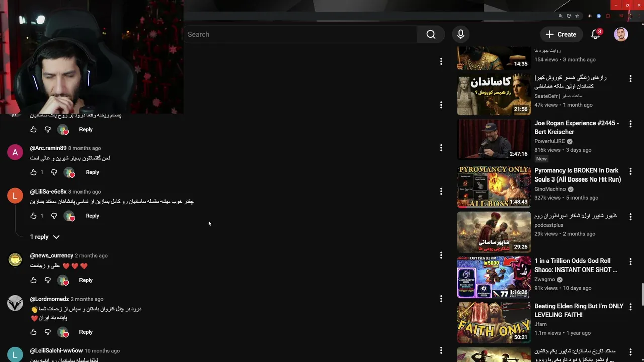This screenshot has width=644, height=362.
Task: Reply to the @Arc.ramin89 comment
Action: 93,172
